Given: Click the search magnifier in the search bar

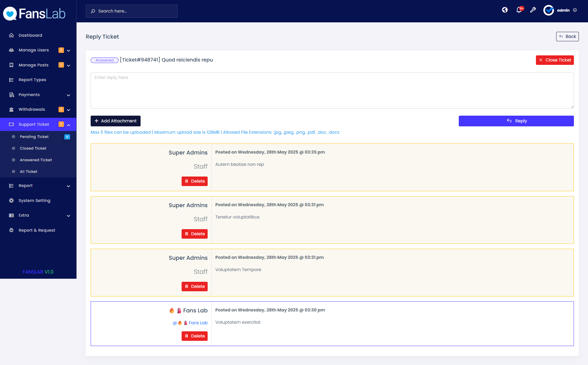Looking at the screenshot, I should click(x=93, y=11).
